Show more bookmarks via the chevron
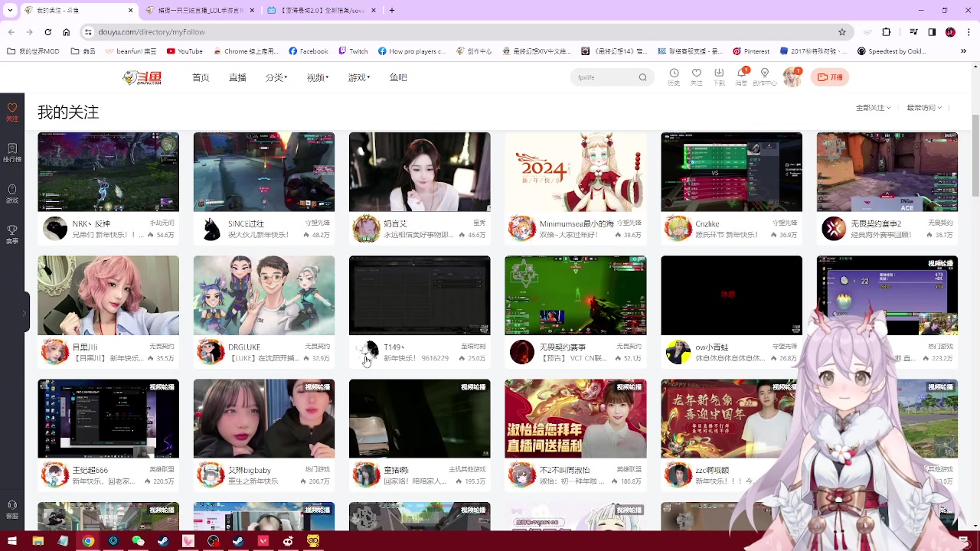 coord(963,51)
